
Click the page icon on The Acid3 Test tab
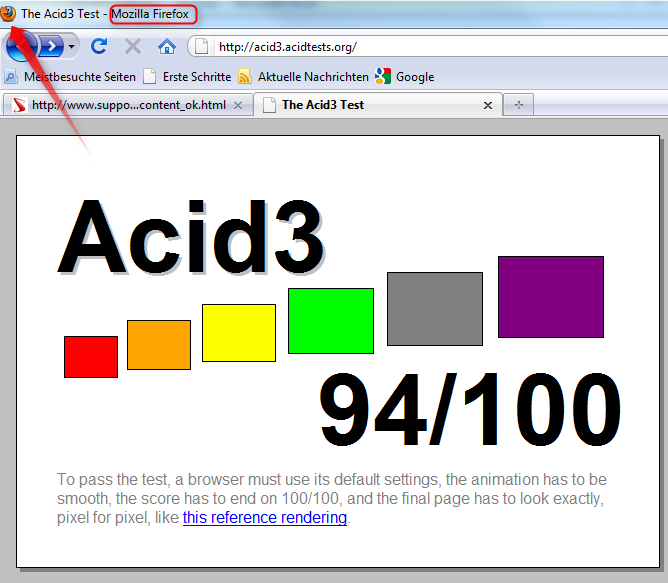coord(269,105)
